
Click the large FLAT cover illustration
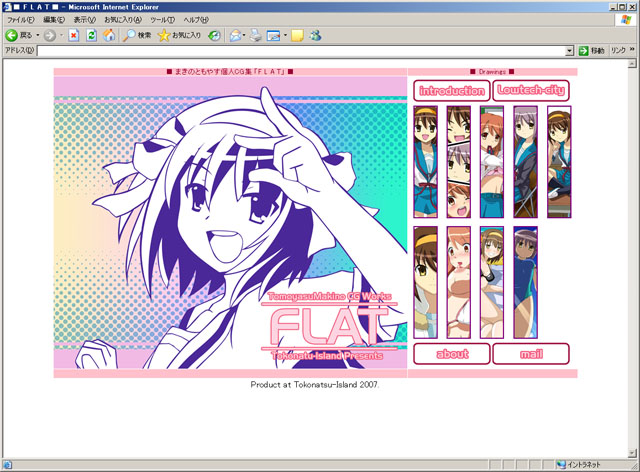point(230,223)
